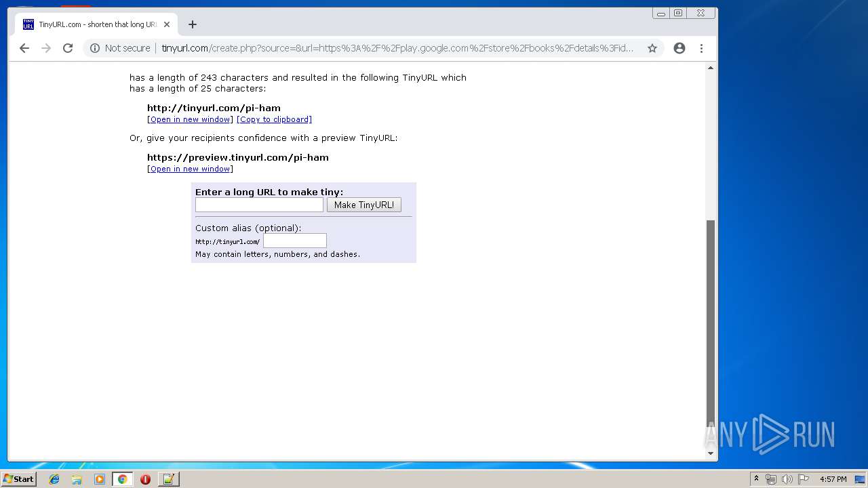Copy the TinyURL to clipboard

click(x=274, y=119)
